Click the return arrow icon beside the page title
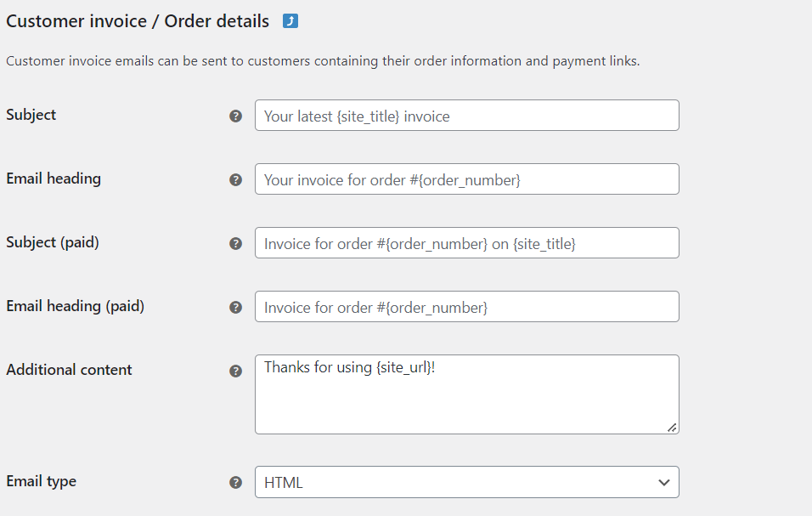 [290, 21]
